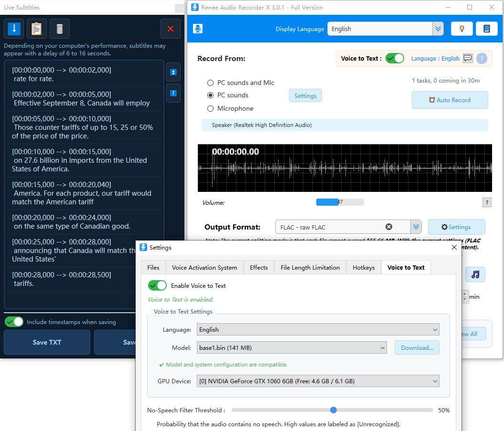
Task: Click the Settings button beside PC sounds
Action: (305, 96)
